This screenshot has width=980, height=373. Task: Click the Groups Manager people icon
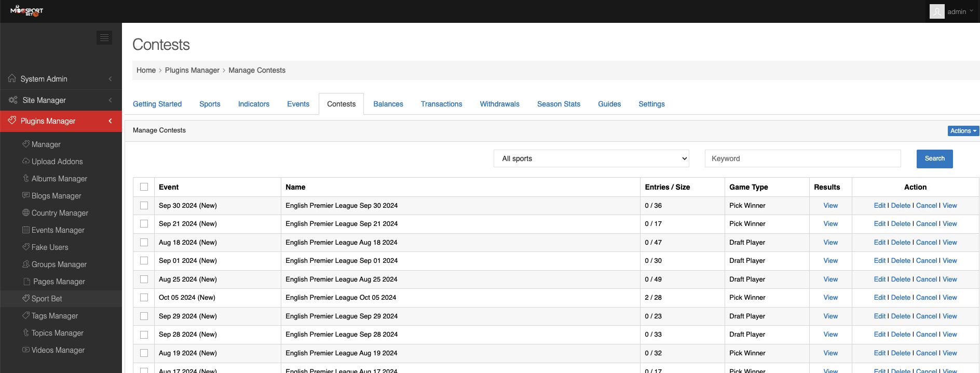pos(26,264)
